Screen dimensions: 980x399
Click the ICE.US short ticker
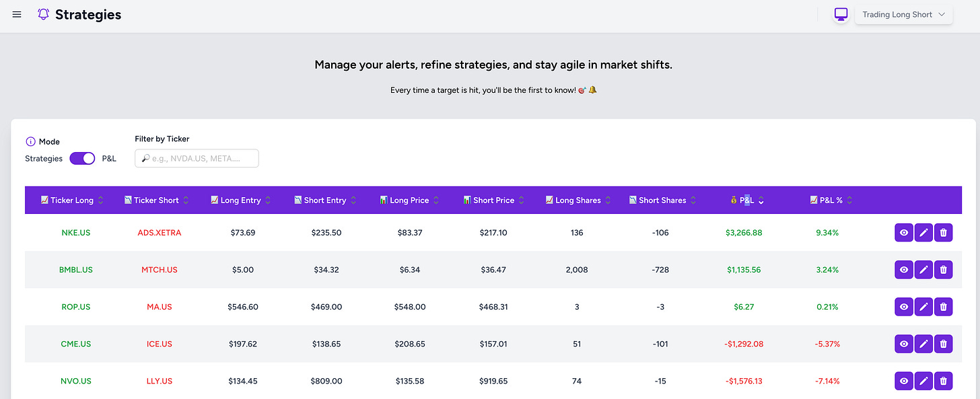click(x=160, y=344)
